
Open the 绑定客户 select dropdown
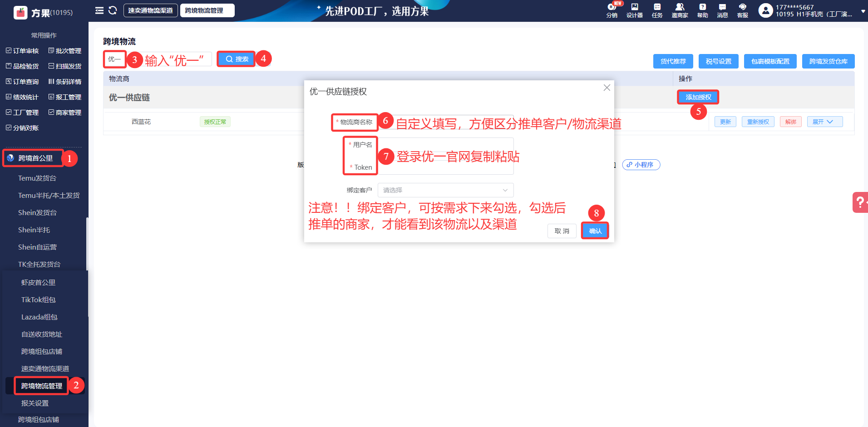tap(445, 190)
